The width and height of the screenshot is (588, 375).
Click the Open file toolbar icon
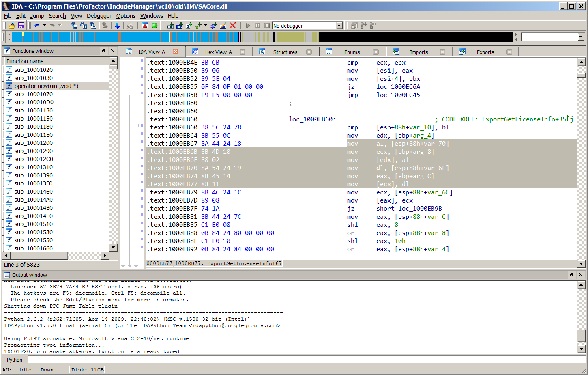[x=12, y=26]
